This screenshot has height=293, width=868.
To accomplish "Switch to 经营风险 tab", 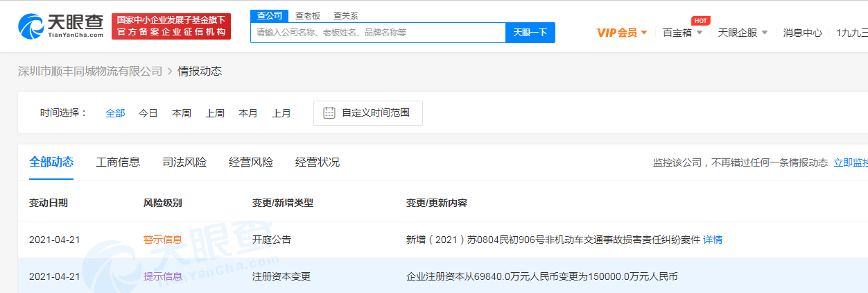I will click(251, 162).
